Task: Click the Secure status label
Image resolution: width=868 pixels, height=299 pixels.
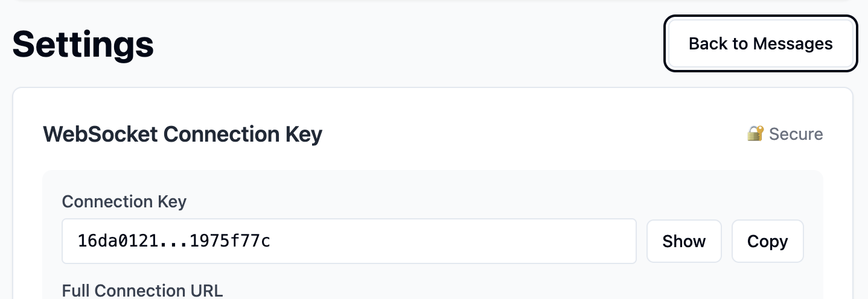Action: coord(796,134)
